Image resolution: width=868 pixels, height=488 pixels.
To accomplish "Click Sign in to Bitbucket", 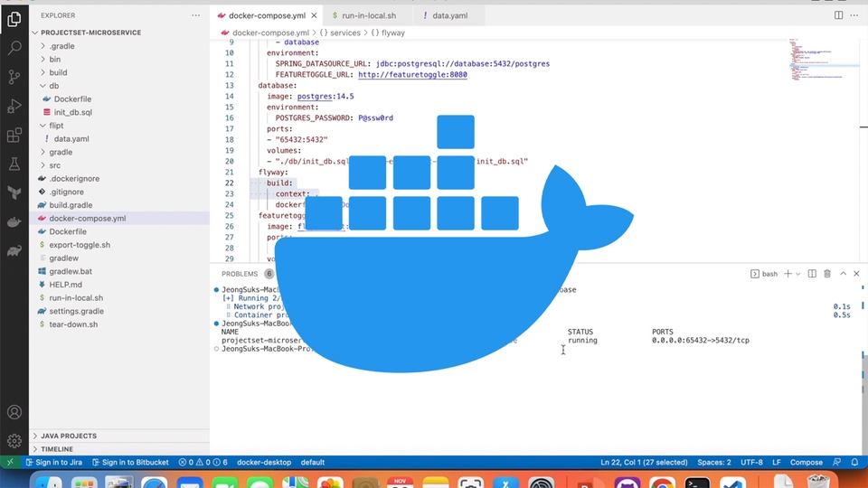I will tap(130, 463).
